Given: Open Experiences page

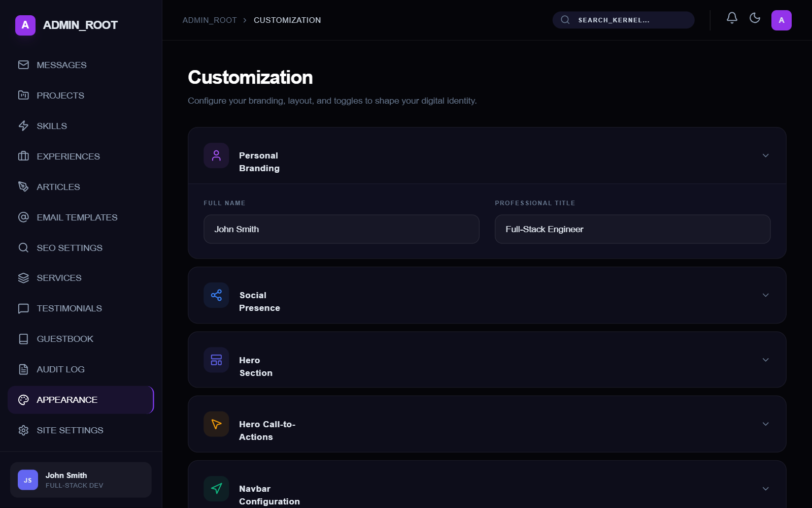Looking at the screenshot, I should 81,156.
